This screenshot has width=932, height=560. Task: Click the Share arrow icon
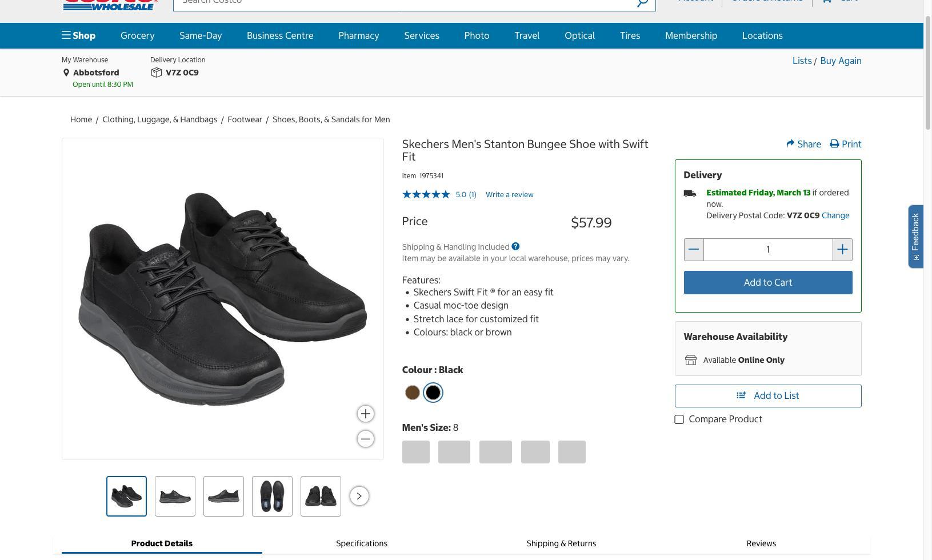791,144
